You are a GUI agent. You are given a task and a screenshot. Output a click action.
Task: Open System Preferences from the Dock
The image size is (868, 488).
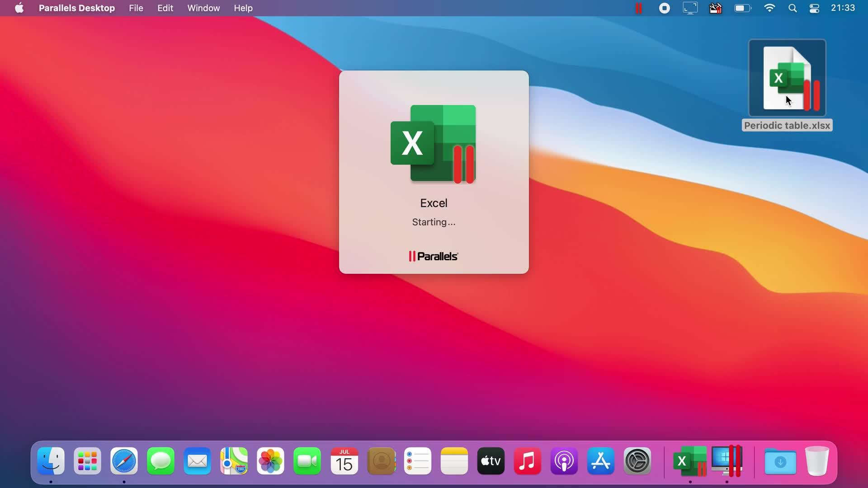637,461
